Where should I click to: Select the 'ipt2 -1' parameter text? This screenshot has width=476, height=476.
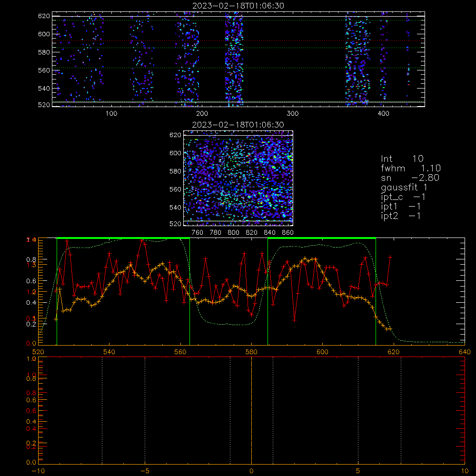point(401,216)
